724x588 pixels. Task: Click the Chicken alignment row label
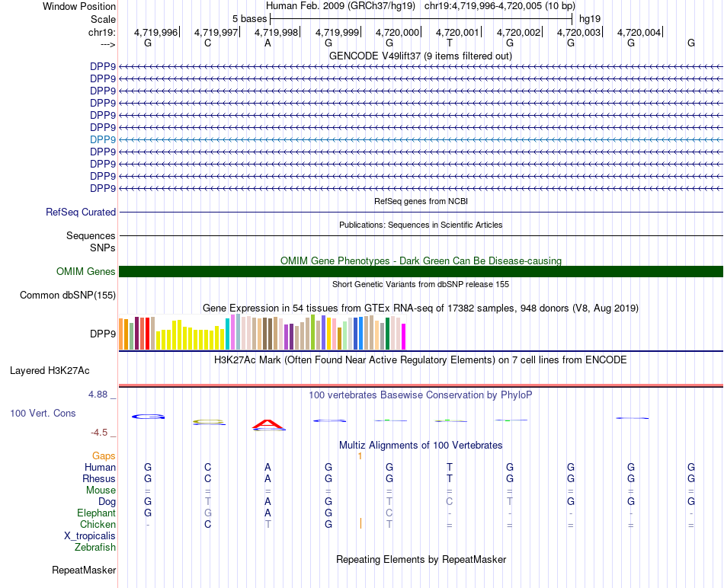click(x=98, y=525)
